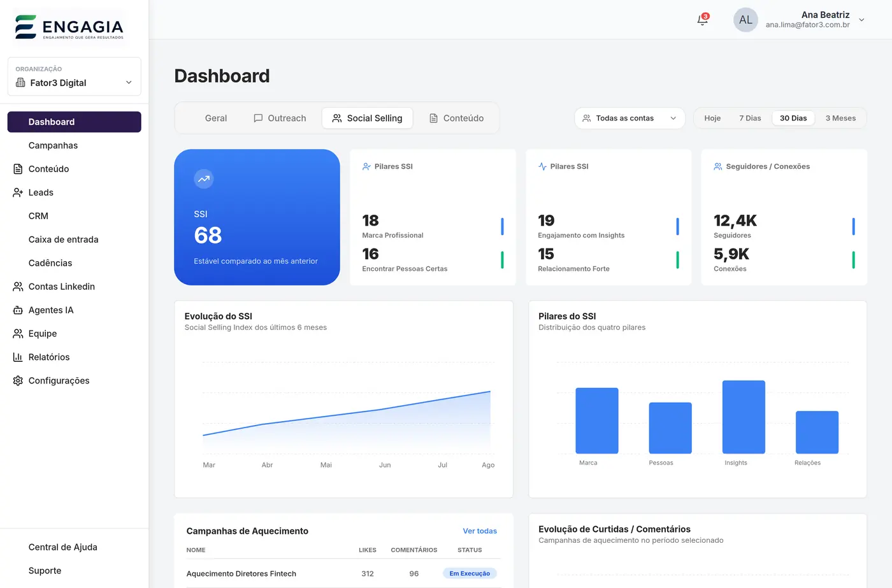Click the Relatórios bar chart icon

[18, 357]
